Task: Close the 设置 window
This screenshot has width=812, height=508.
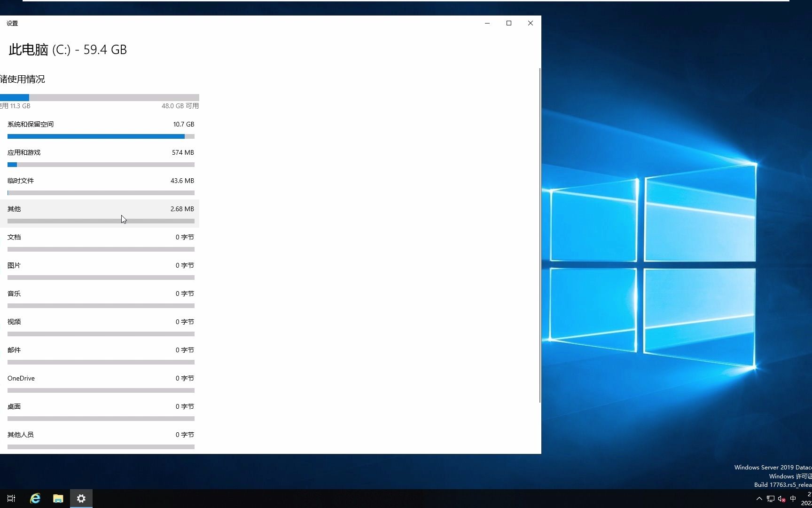Action: 531,23
